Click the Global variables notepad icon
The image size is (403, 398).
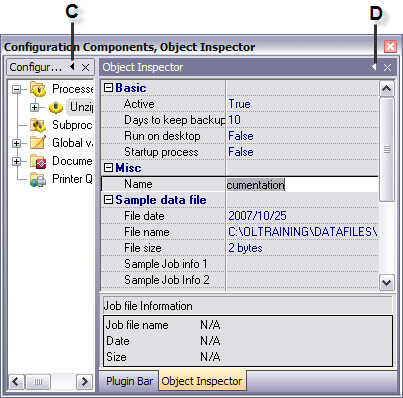coord(38,143)
